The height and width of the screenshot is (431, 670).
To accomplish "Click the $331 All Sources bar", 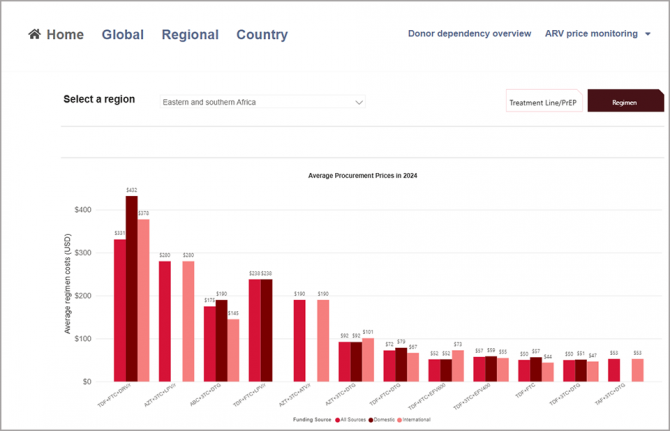I will (x=119, y=310).
